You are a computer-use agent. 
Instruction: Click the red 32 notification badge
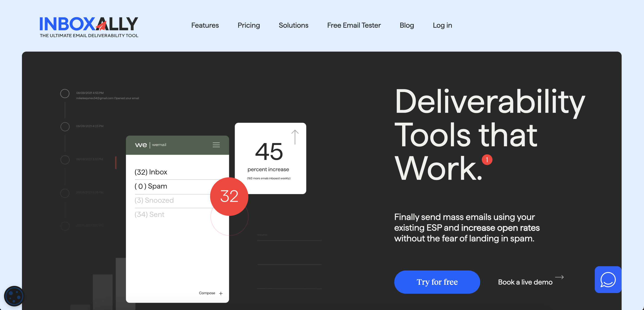click(x=229, y=196)
